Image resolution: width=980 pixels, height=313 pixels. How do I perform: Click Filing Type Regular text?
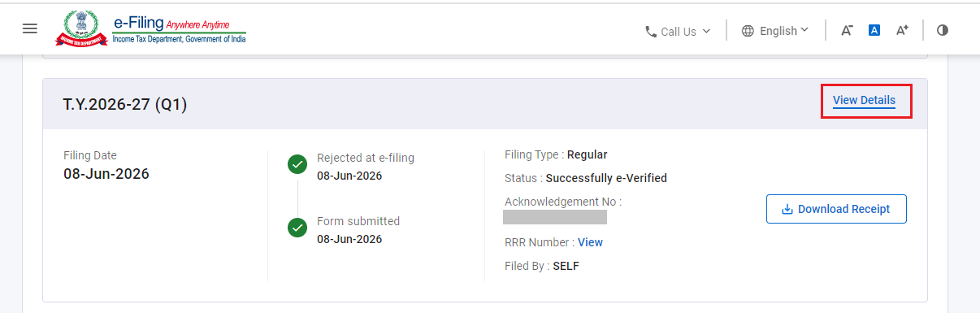556,154
